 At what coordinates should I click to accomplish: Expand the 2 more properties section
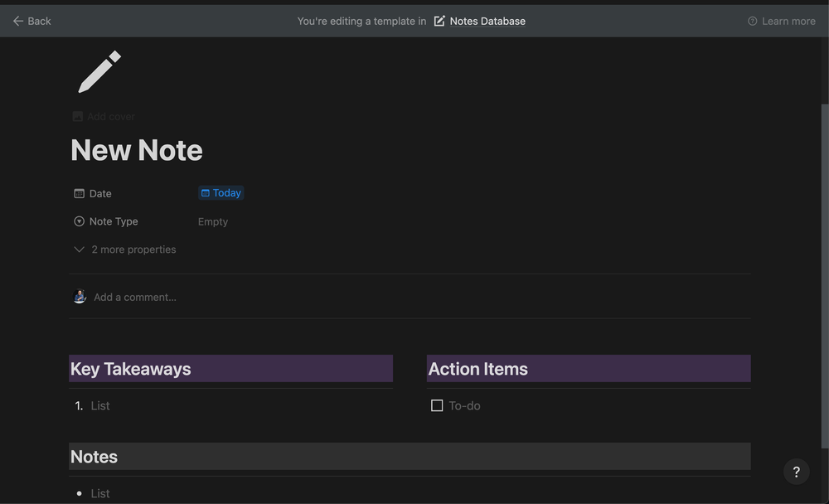tap(124, 249)
